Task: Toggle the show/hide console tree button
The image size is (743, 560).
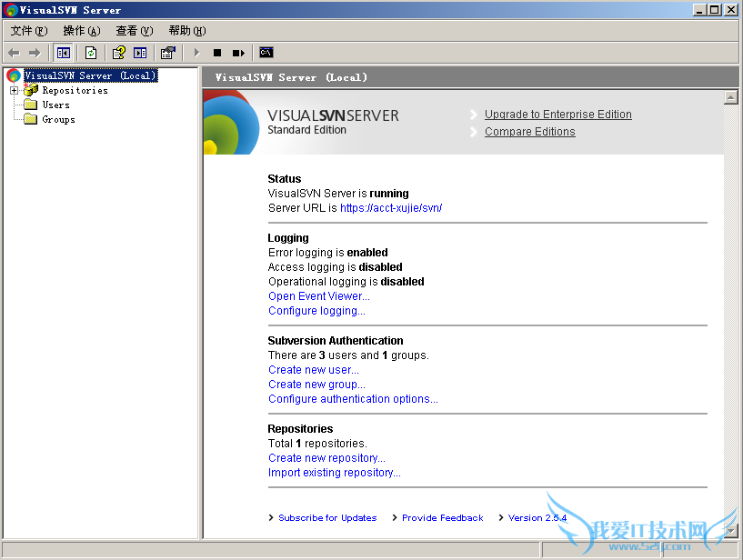Action: pyautogui.click(x=63, y=53)
